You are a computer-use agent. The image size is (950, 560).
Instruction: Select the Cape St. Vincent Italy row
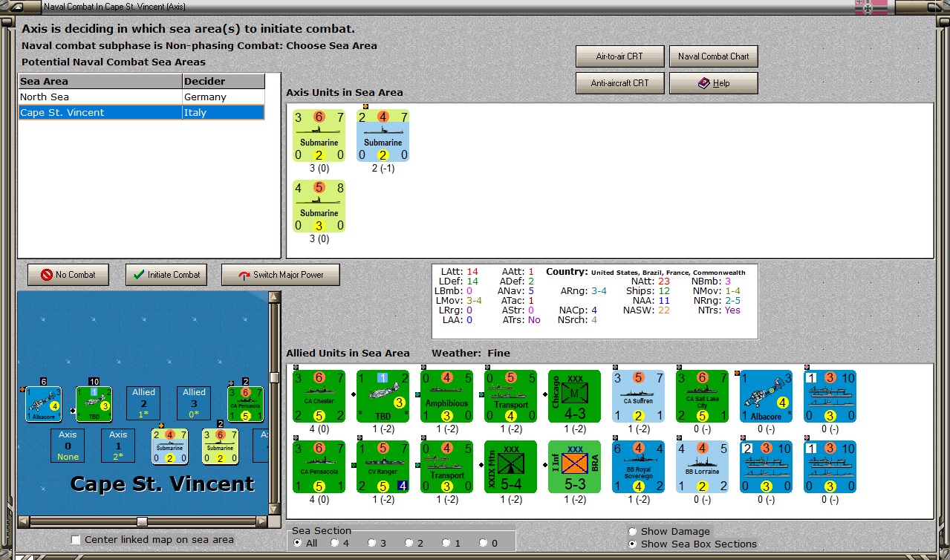click(141, 113)
